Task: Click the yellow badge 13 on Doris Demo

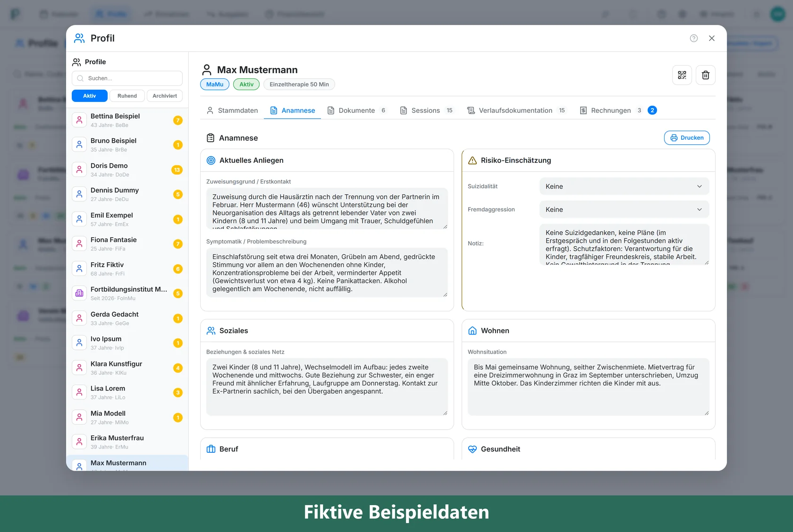Action: [177, 170]
